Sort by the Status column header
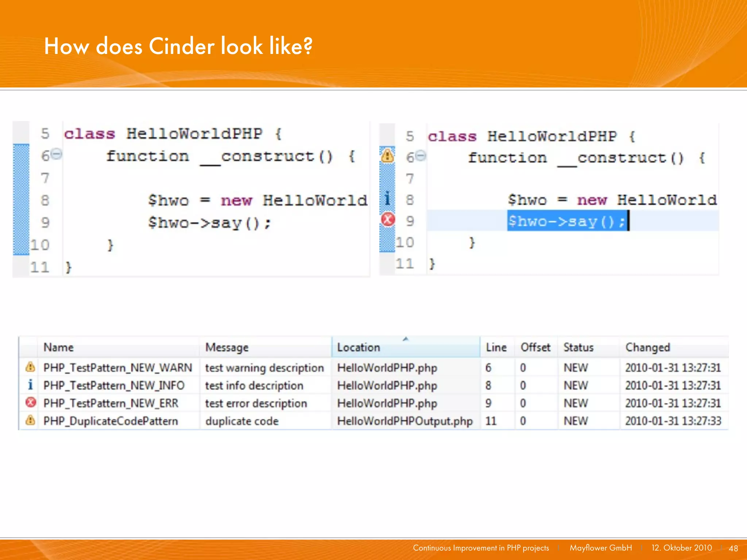Image resolution: width=747 pixels, height=560 pixels. click(x=588, y=347)
